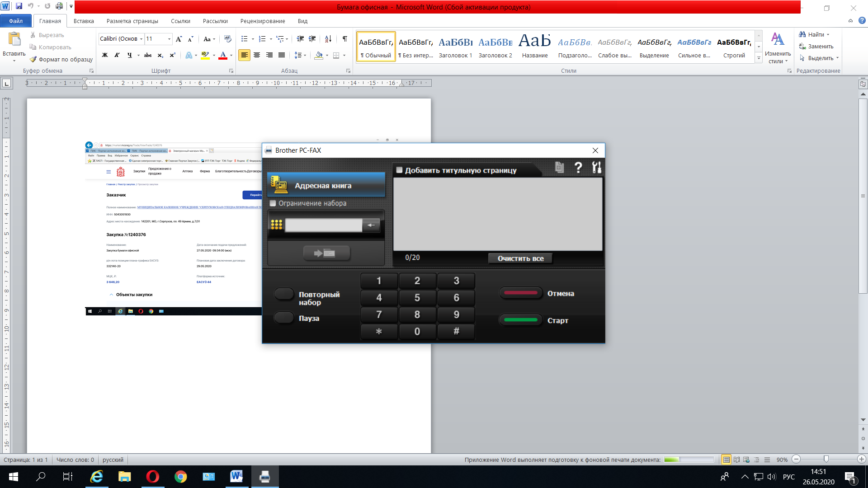Save the document from Quick Access toolbar
Viewport: 868px width, 488px height.
pos(19,6)
